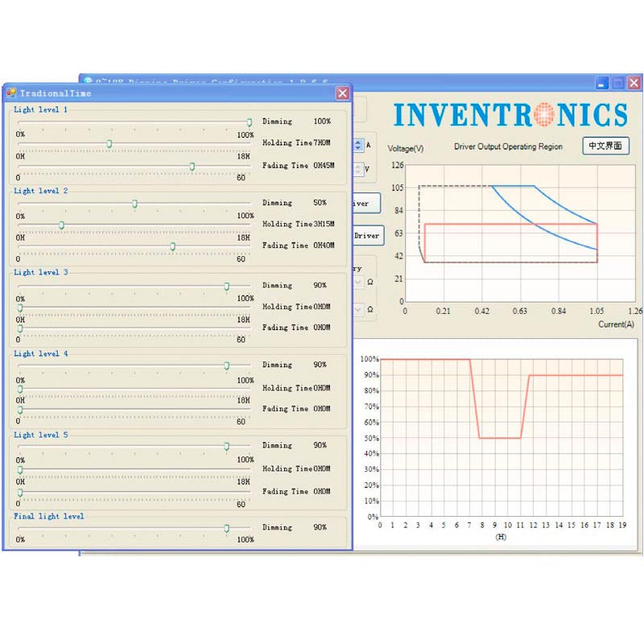Click the Light level 2 Holding Time slider handle
The height and width of the screenshot is (644, 644).
(x=61, y=225)
